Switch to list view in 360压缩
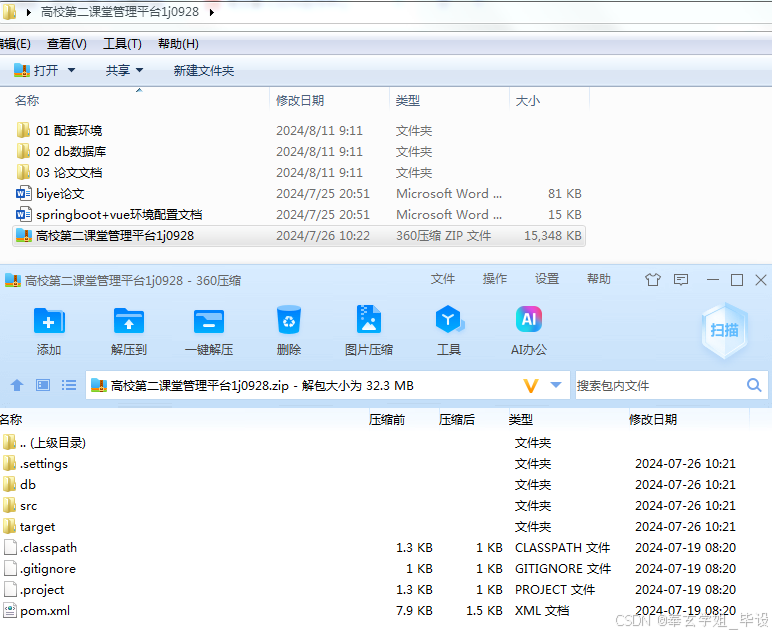772x634 pixels. click(x=69, y=385)
